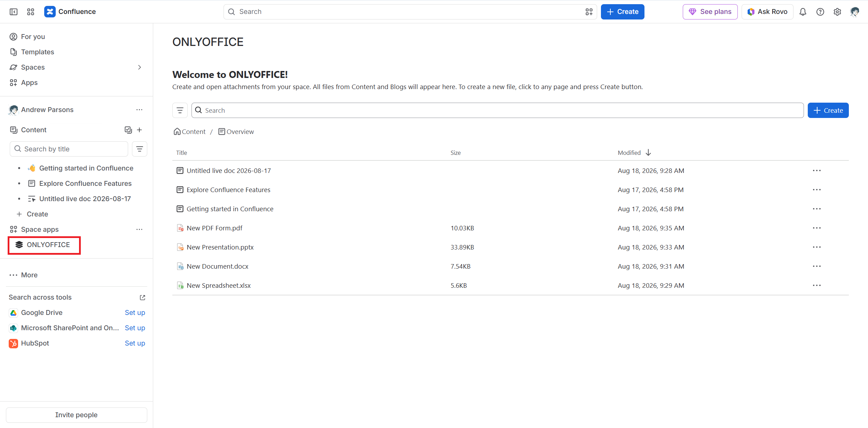Open more actions for New Spreadsheet.xlsx
Image resolution: width=868 pixels, height=428 pixels.
(x=817, y=285)
